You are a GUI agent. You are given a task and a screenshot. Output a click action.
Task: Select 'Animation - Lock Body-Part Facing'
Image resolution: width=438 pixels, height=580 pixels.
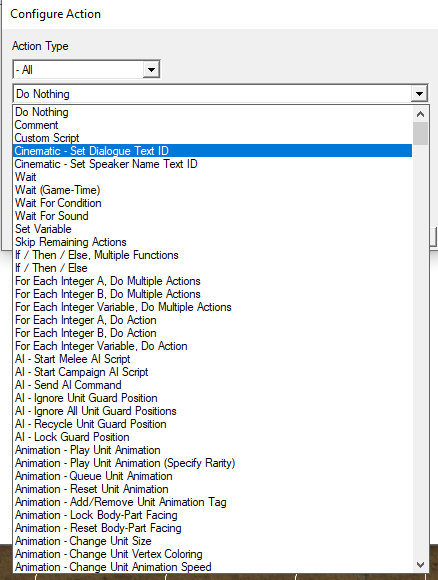pyautogui.click(x=213, y=515)
